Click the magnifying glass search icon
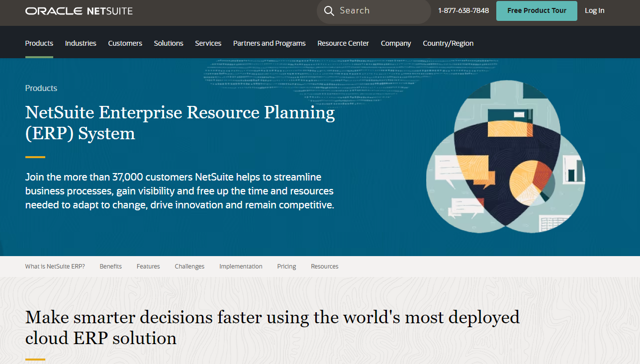The width and height of the screenshot is (640, 364). (329, 11)
